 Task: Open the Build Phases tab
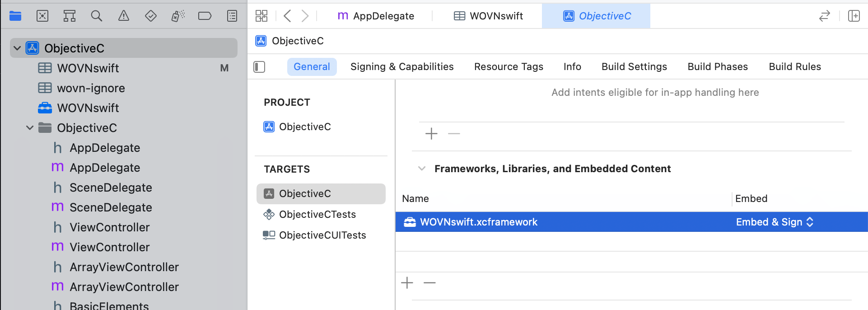coord(718,67)
